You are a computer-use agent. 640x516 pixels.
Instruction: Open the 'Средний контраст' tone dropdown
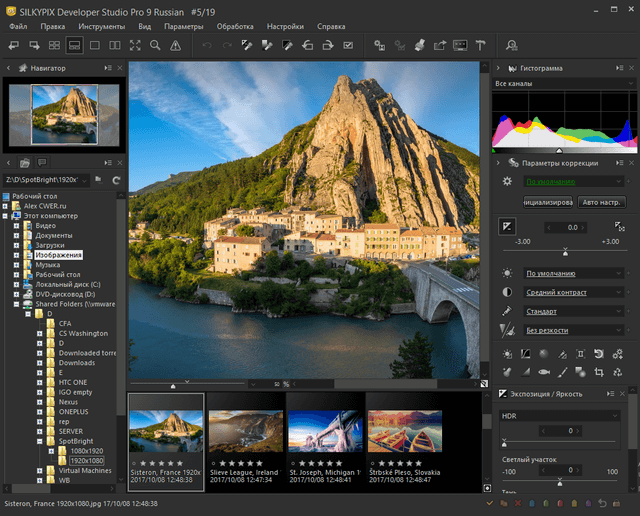pos(574,292)
